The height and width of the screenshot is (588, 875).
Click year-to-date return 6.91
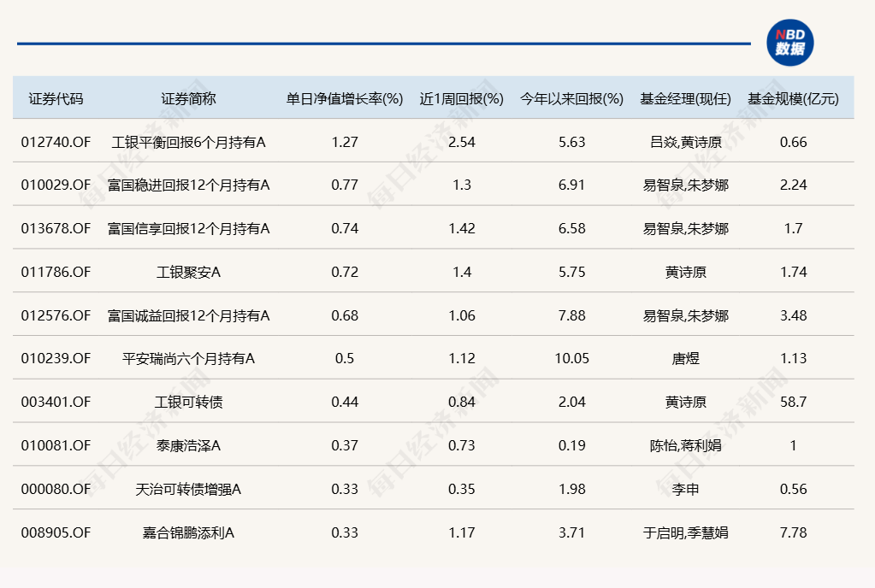point(572,185)
